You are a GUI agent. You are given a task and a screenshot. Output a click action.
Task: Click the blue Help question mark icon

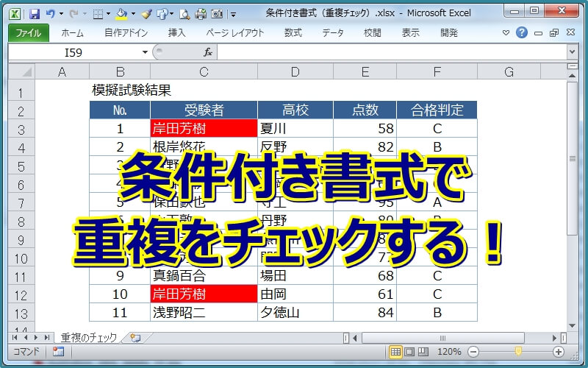(x=522, y=32)
